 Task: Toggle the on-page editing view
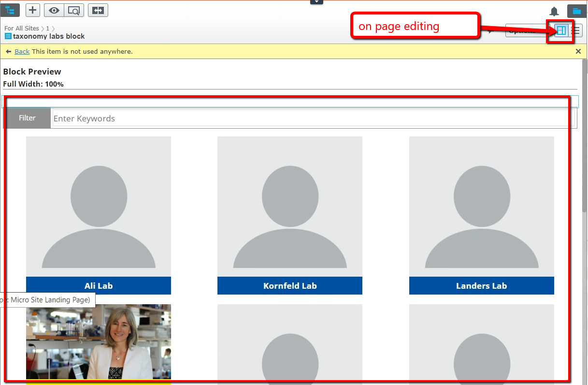(x=561, y=30)
